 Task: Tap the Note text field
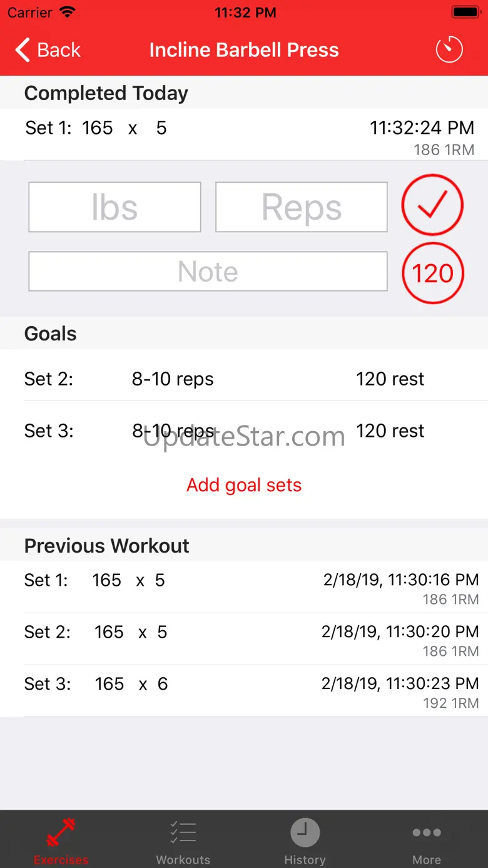(x=208, y=272)
